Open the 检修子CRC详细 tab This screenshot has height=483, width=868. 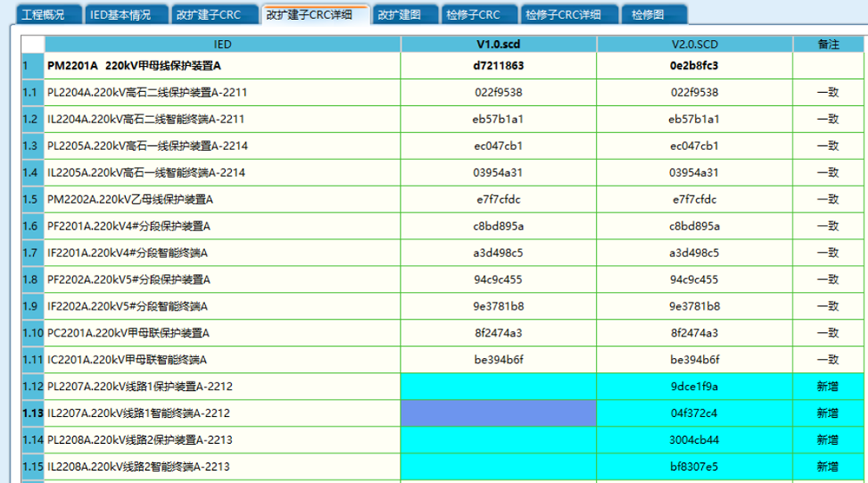[x=569, y=15]
